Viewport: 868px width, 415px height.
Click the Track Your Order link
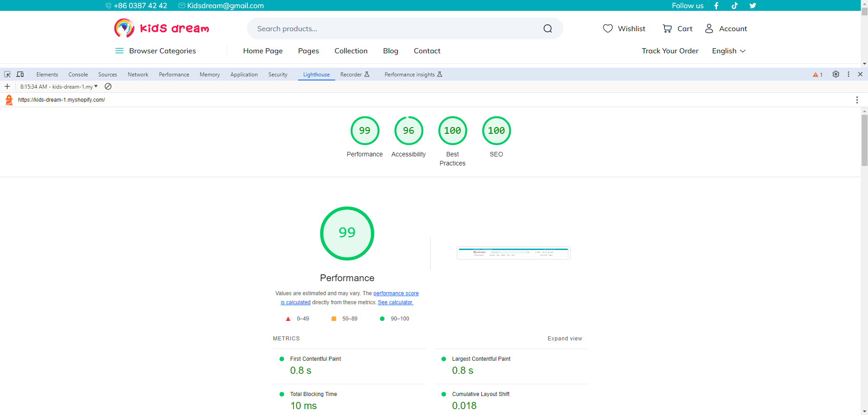click(x=670, y=51)
